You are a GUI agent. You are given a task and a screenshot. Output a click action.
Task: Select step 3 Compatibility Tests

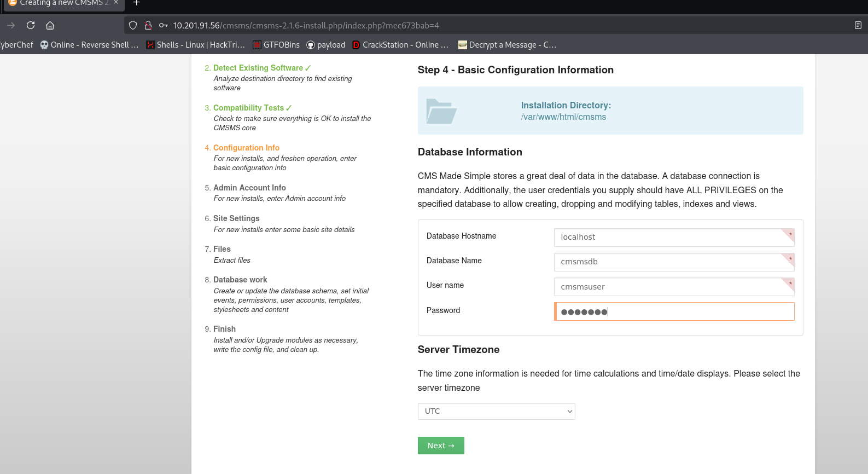point(249,108)
